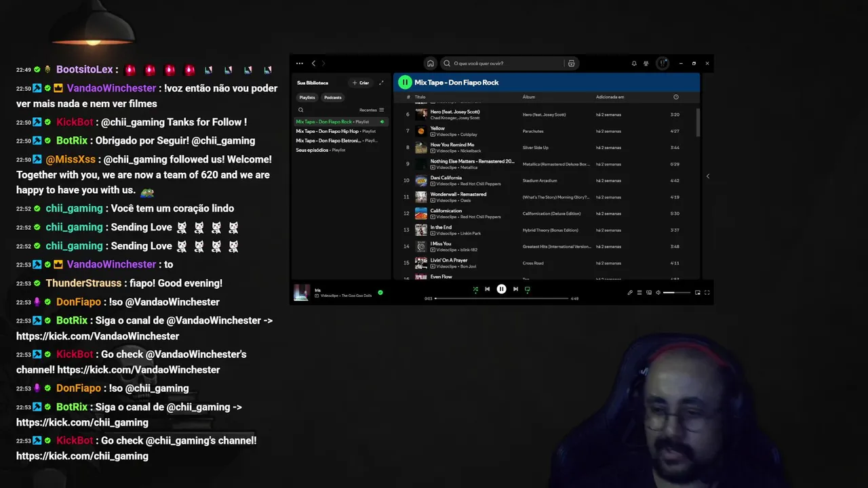Open the Recentes sort dropdown
Screen dimensions: 868x488
coord(372,110)
